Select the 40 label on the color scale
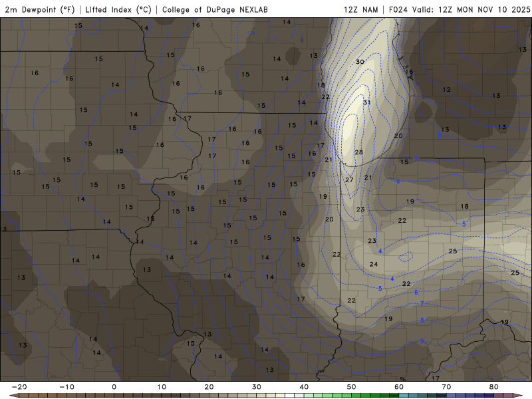The width and height of the screenshot is (532, 399). pyautogui.click(x=304, y=387)
